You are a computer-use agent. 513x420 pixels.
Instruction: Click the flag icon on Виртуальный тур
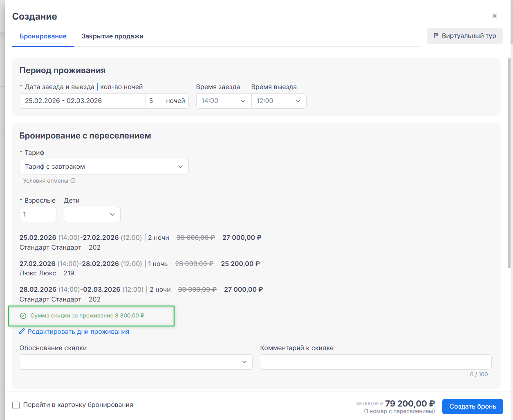tap(436, 36)
